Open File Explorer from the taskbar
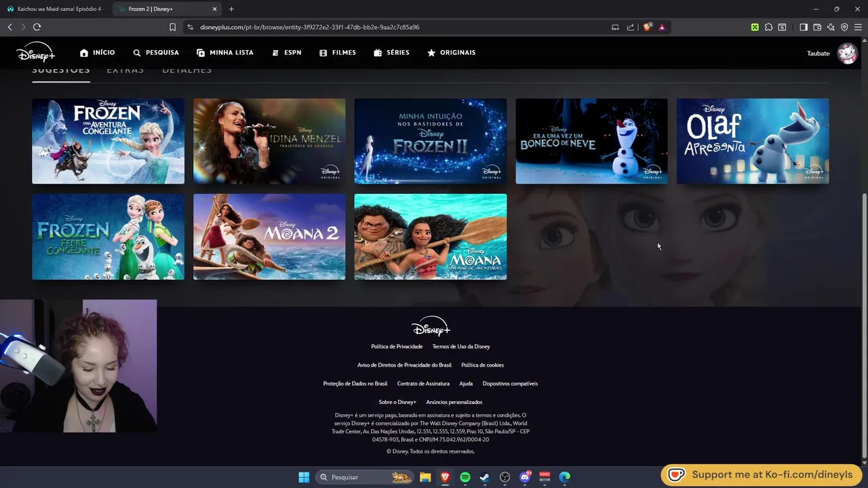 pos(425,477)
